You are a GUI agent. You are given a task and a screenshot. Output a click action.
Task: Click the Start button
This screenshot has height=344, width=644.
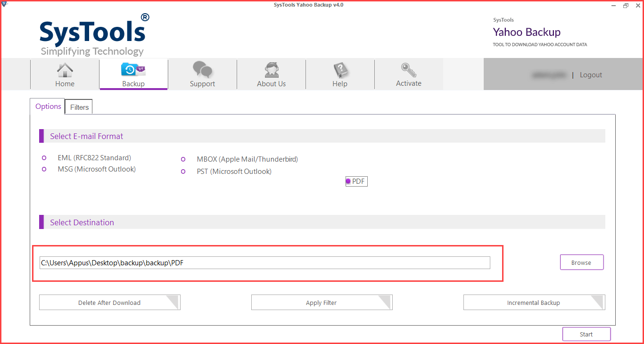(586, 334)
